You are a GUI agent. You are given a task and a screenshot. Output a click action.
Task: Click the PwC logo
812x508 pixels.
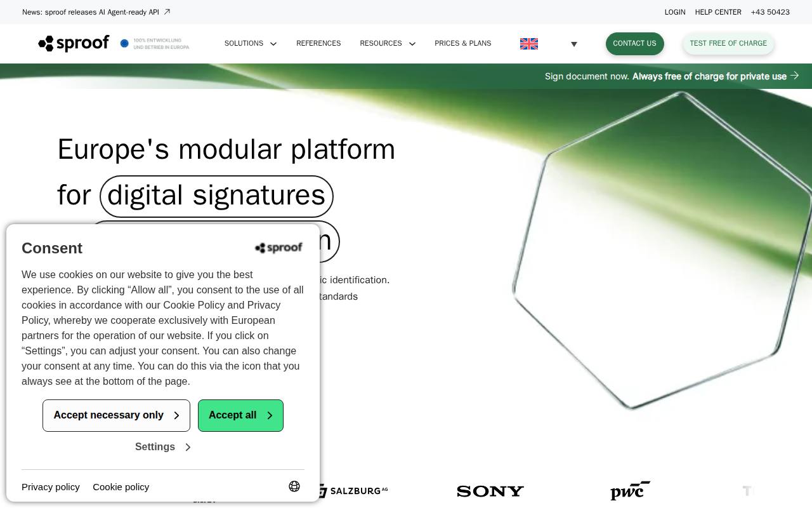coord(630,490)
